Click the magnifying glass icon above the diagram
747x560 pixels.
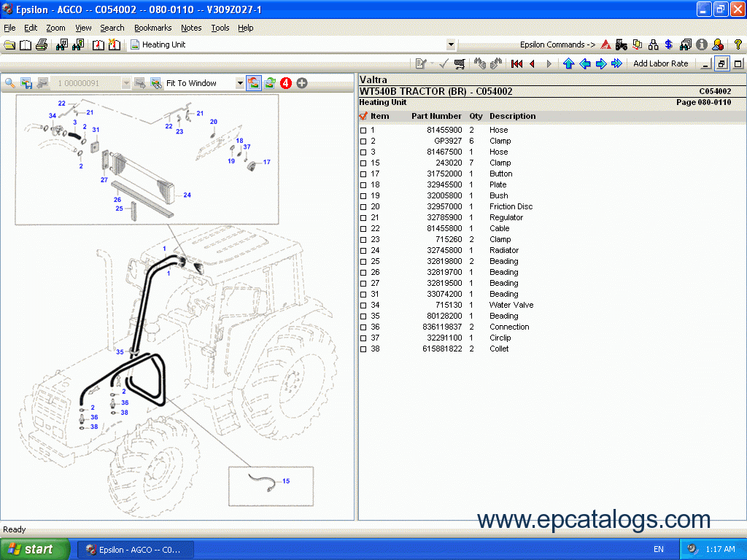point(10,83)
